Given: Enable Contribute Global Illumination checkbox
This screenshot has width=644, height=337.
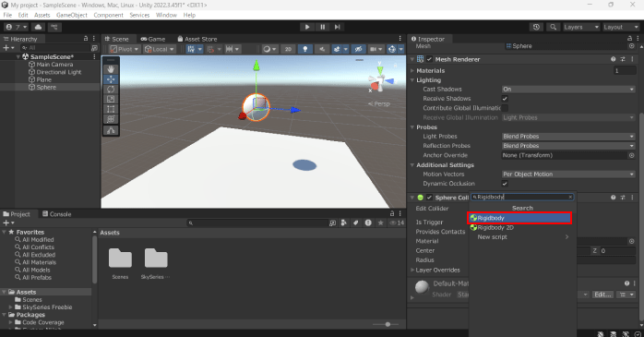Looking at the screenshot, I should [x=505, y=108].
